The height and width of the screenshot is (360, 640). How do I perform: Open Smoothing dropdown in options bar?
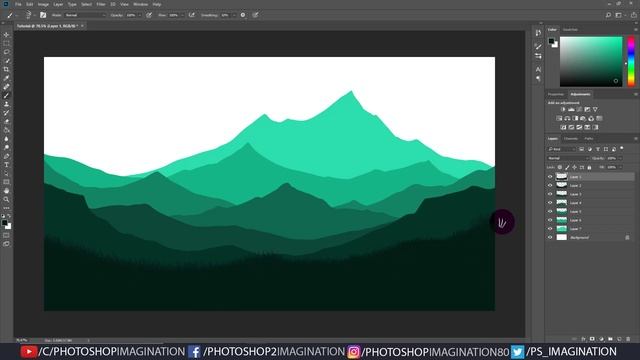[233, 15]
